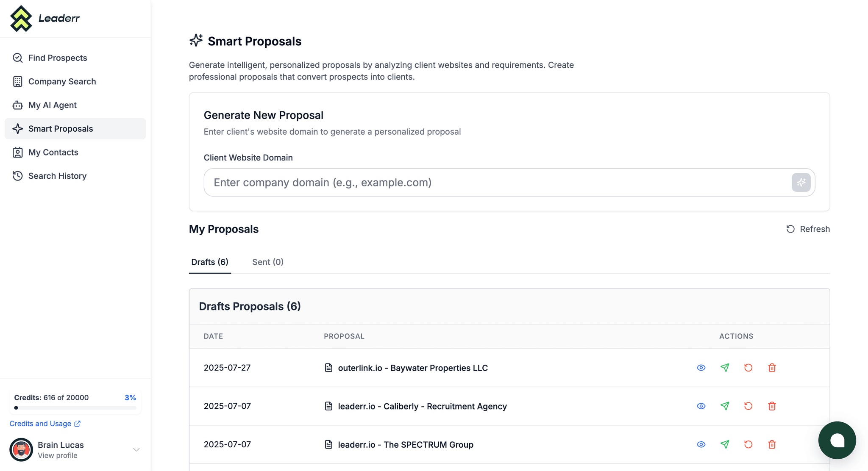868x471 pixels.
Task: Refresh the My Proposals list
Action: pyautogui.click(x=808, y=229)
